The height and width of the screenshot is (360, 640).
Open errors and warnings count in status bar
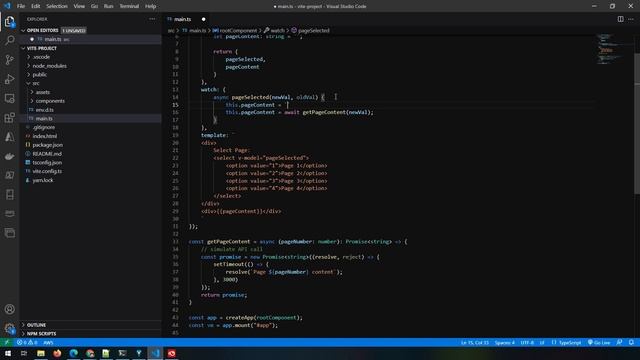27,342
